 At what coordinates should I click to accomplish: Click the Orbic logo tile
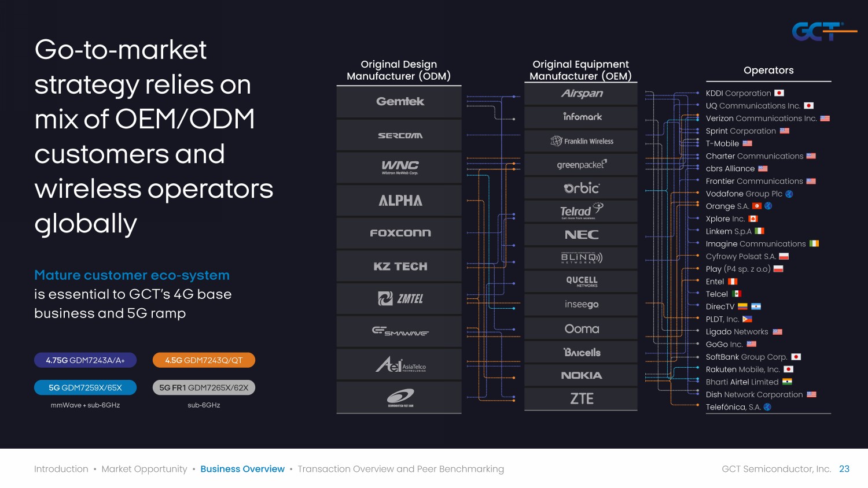tap(581, 188)
